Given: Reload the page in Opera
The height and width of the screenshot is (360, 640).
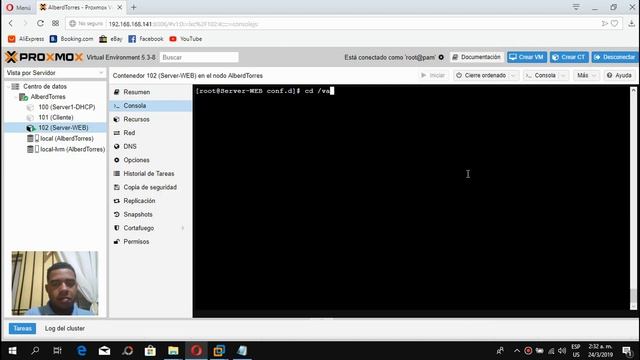Looking at the screenshot, I should click(x=40, y=24).
